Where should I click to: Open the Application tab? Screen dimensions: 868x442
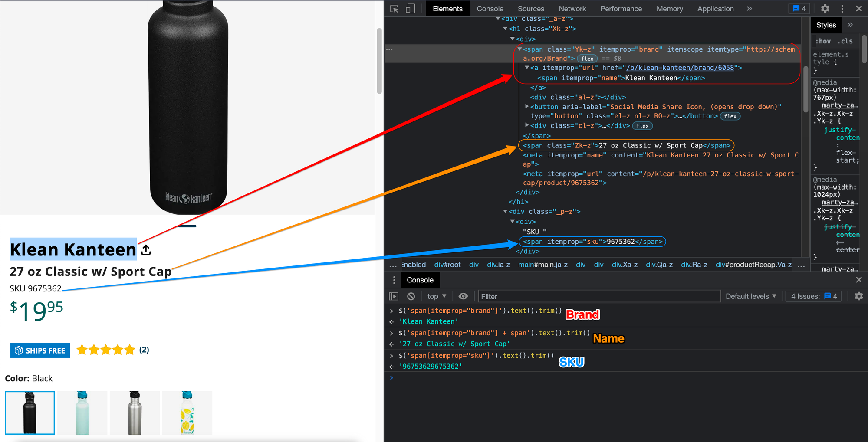pos(716,9)
